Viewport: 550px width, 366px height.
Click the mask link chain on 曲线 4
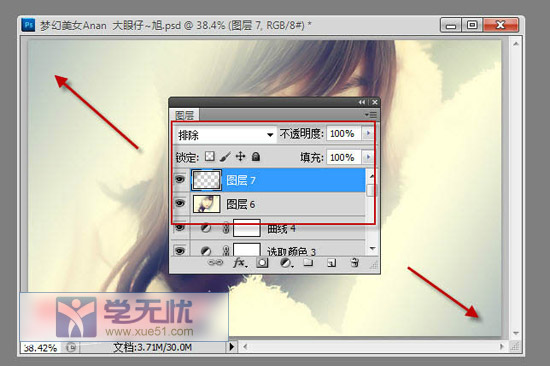coord(226,228)
